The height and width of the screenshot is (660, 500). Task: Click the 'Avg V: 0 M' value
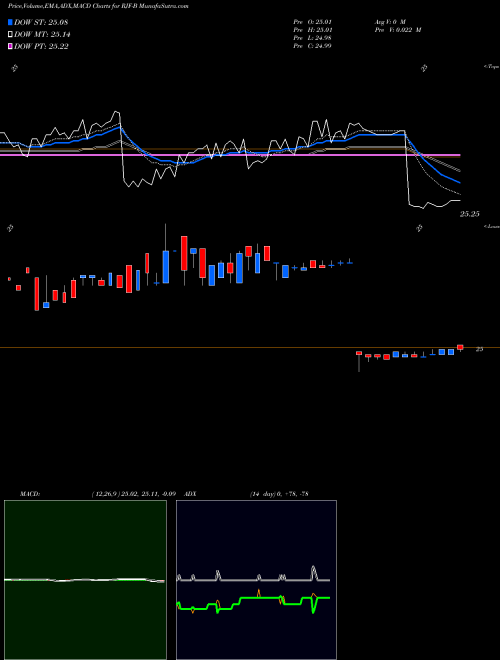coord(391,21)
